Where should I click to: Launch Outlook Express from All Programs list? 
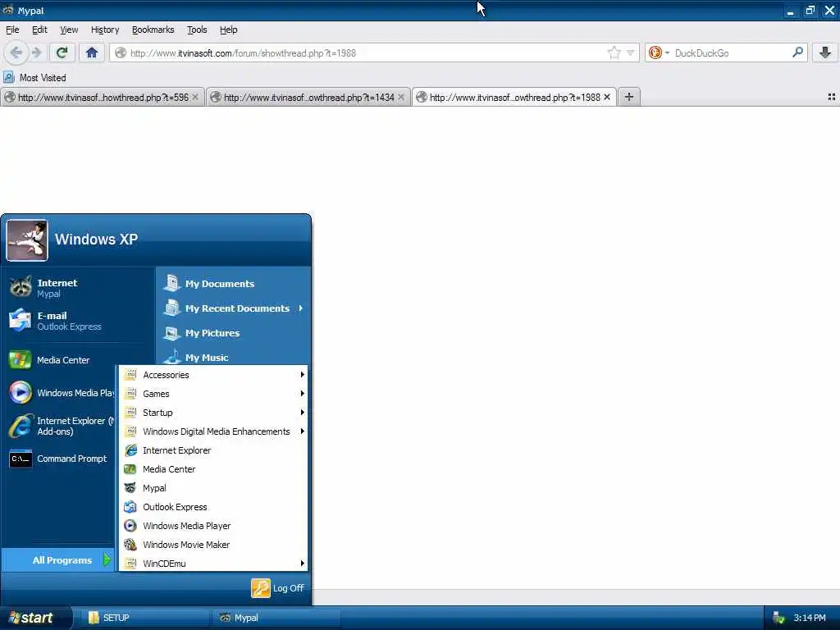213,506
